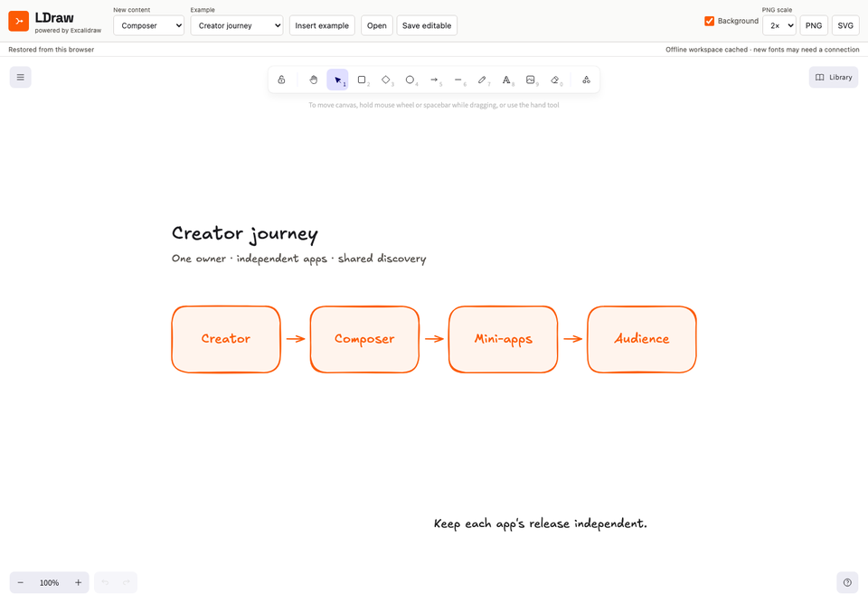This screenshot has height=603, width=868.
Task: Click the Save editable button
Action: coord(427,25)
